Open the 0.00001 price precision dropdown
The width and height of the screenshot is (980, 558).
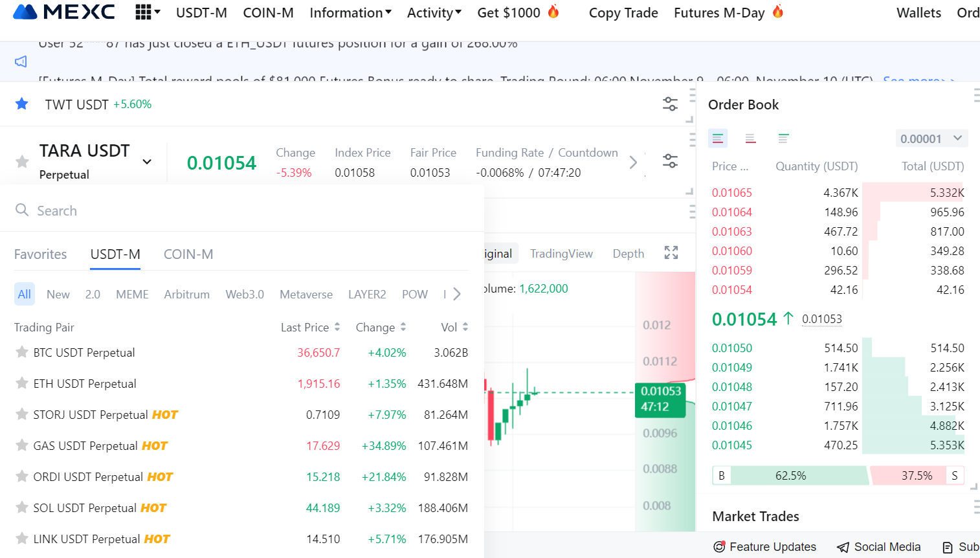pos(931,138)
